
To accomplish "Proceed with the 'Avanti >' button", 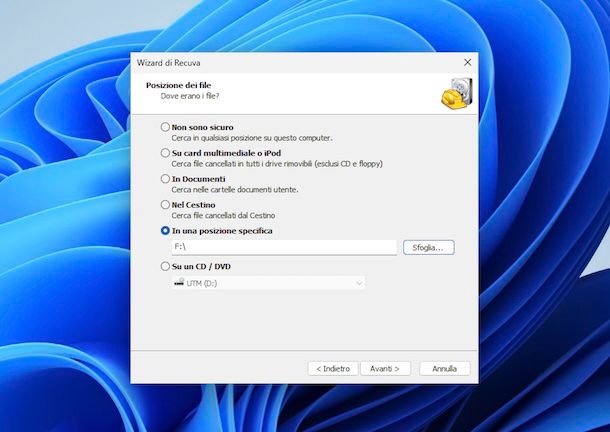I will pos(385,369).
